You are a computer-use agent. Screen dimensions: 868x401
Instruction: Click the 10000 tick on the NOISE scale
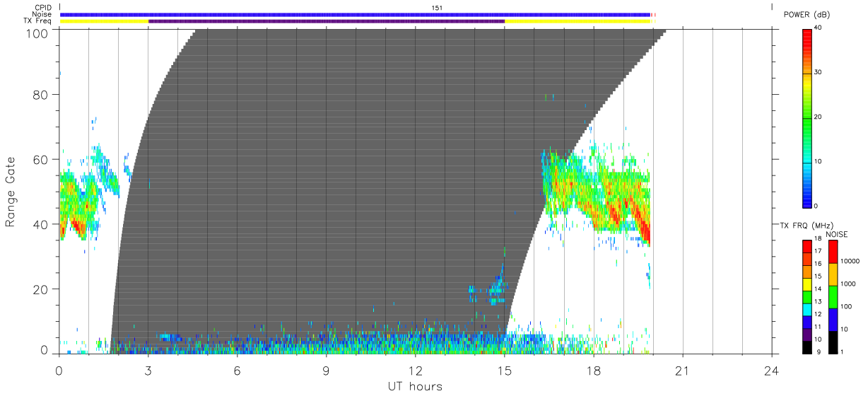pyautogui.click(x=850, y=261)
